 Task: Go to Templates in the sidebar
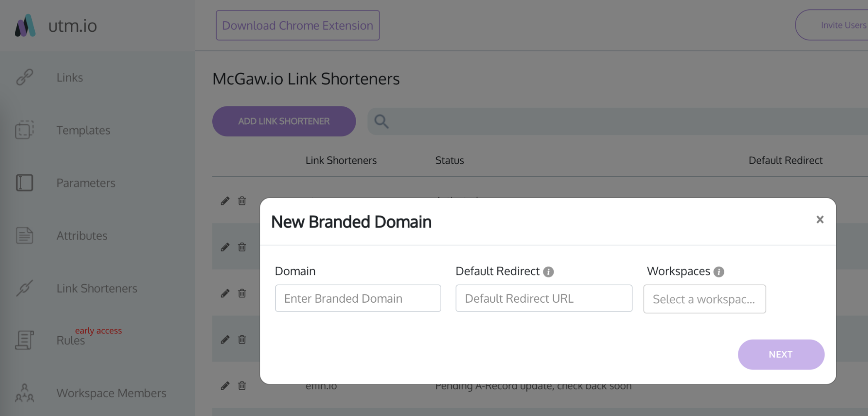pyautogui.click(x=83, y=130)
